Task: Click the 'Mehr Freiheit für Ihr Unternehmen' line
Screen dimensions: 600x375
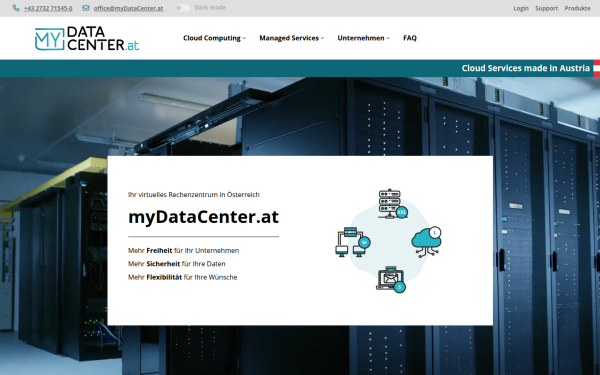Action: (x=183, y=251)
